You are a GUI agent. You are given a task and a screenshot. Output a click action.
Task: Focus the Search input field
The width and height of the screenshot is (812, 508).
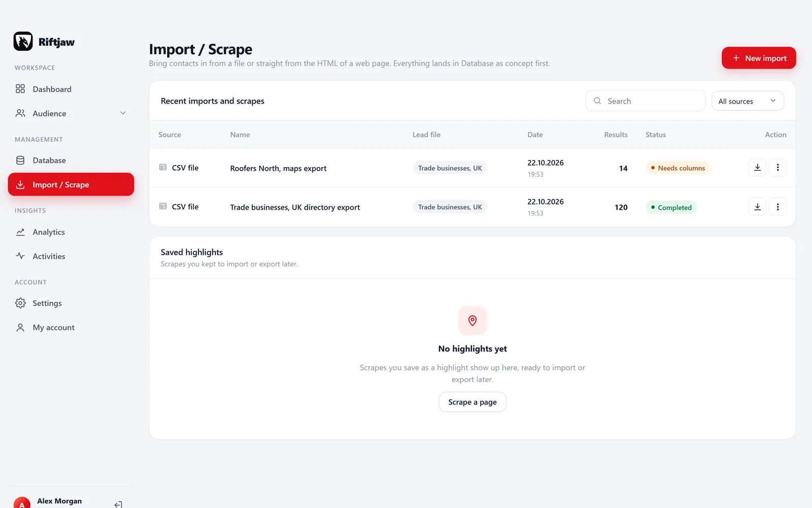[646, 101]
